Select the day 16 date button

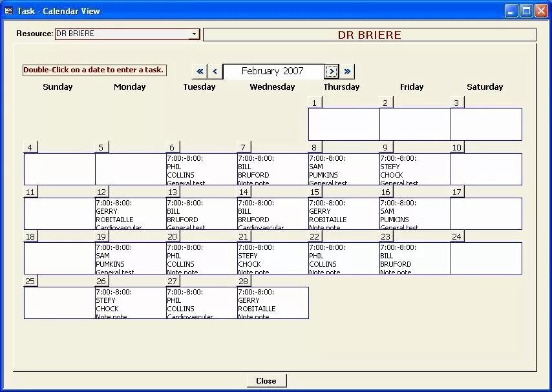coord(386,192)
